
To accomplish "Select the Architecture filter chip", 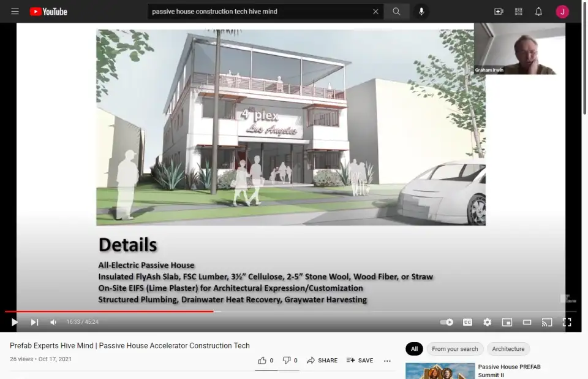I will tap(508, 349).
